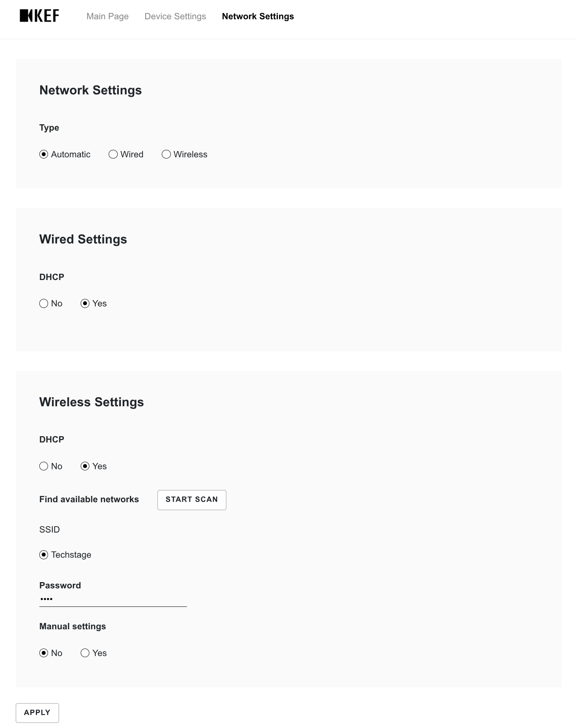Viewport: 577px width, 728px height.
Task: Choose Wireless network type
Action: pos(166,155)
